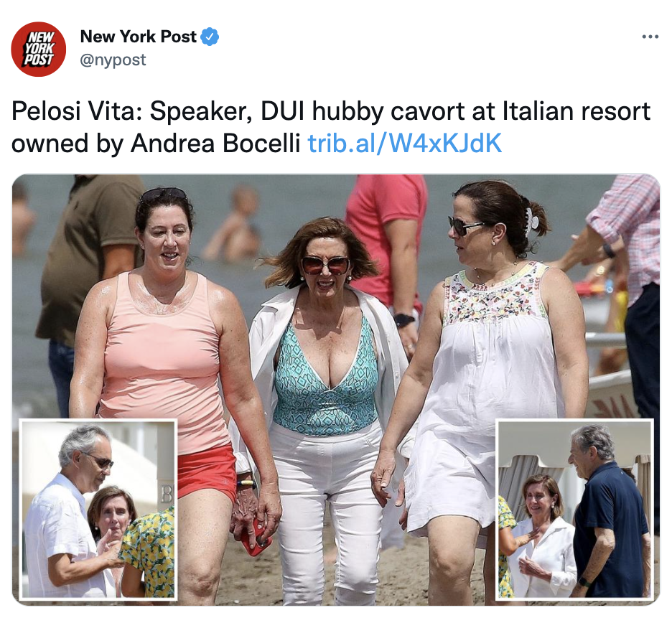Screen dimensions: 672x623
Task: Open the left inset photo thumbnail
Action: pyautogui.click(x=98, y=509)
